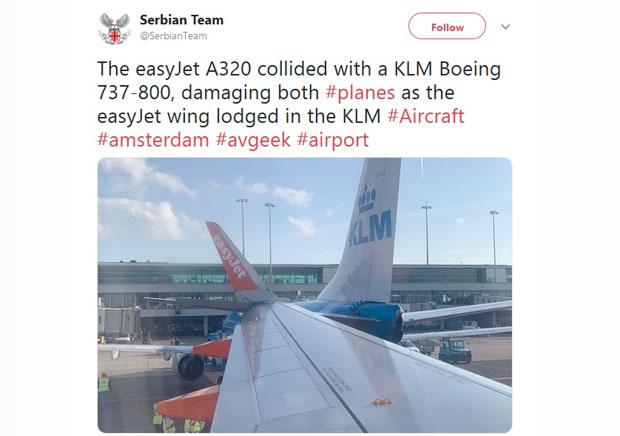Click the tweet text body
The height and width of the screenshot is (436, 620).
coord(299,104)
